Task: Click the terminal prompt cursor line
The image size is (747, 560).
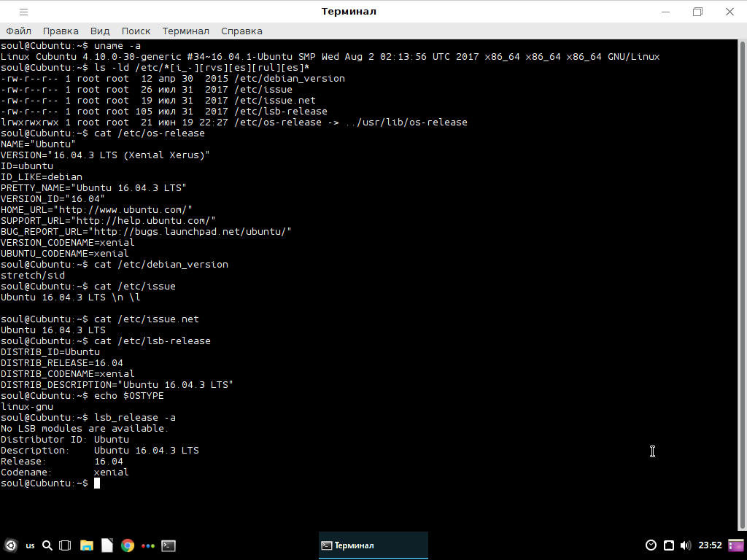Action: [50, 483]
